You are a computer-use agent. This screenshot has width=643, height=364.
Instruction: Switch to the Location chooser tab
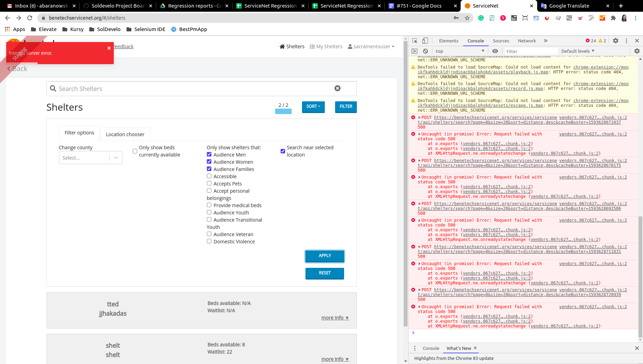125,134
